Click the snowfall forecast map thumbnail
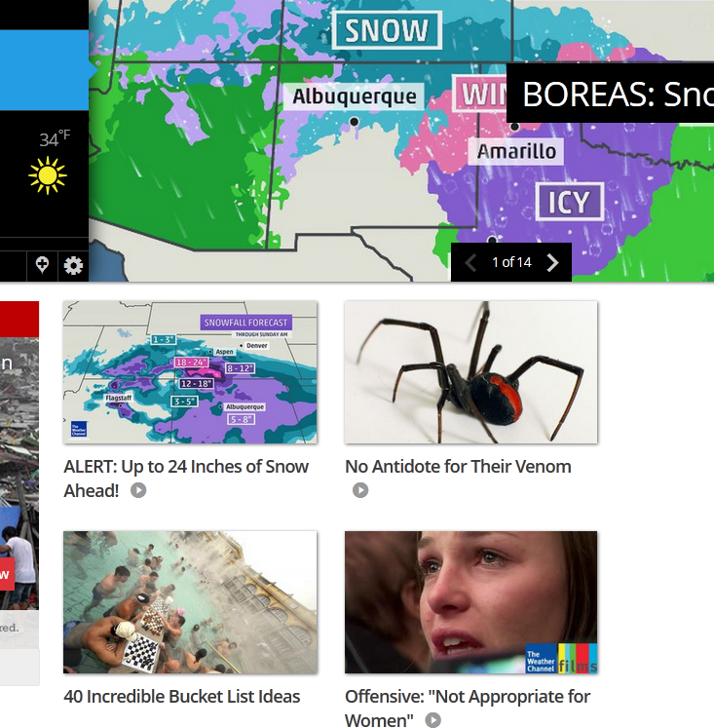Screen dimensions: 714x728 pyautogui.click(x=190, y=372)
